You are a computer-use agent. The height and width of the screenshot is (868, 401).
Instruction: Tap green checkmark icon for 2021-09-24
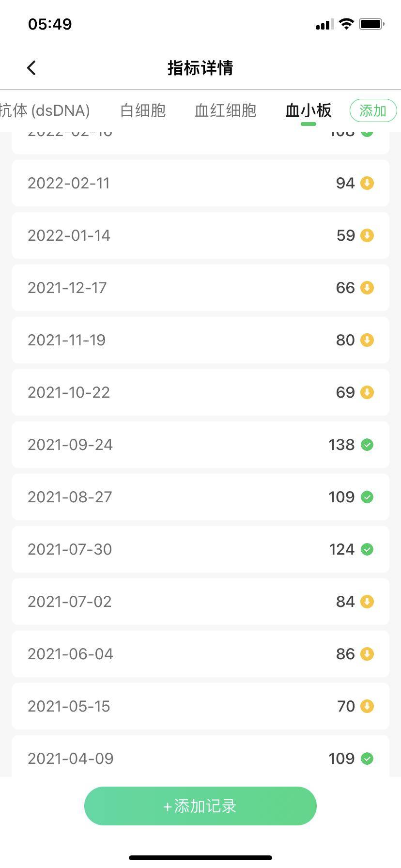[367, 445]
